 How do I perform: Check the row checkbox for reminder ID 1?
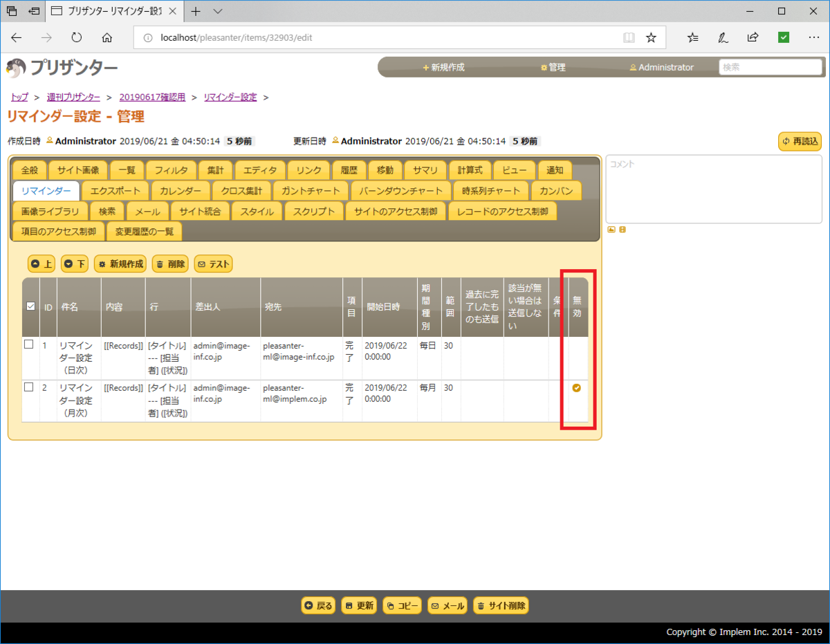point(28,346)
